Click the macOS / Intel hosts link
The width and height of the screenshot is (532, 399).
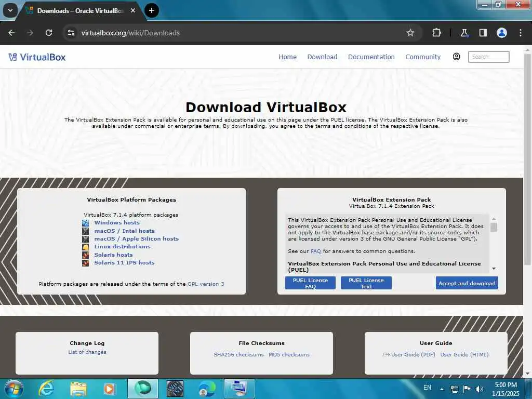click(x=124, y=231)
